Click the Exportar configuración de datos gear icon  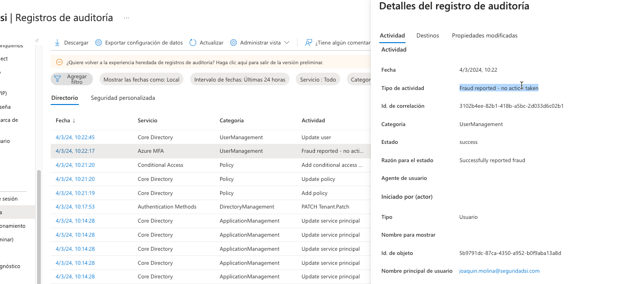tap(99, 43)
